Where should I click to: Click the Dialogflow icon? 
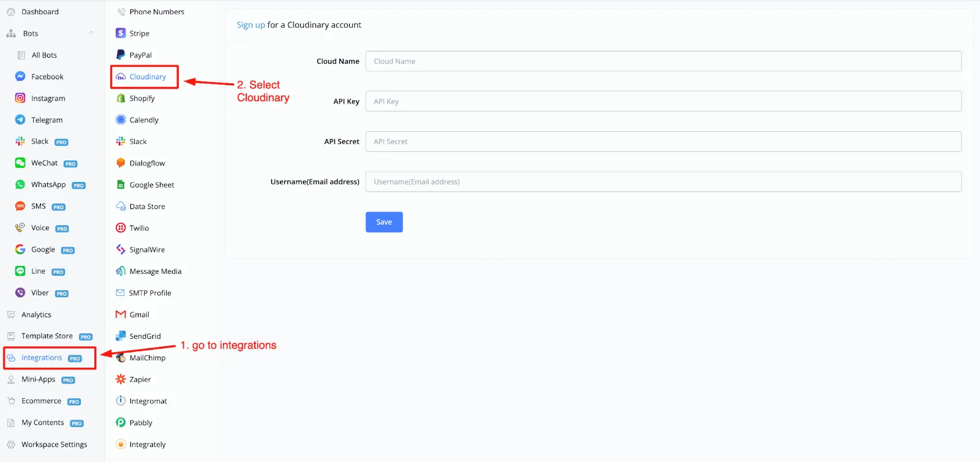[121, 163]
